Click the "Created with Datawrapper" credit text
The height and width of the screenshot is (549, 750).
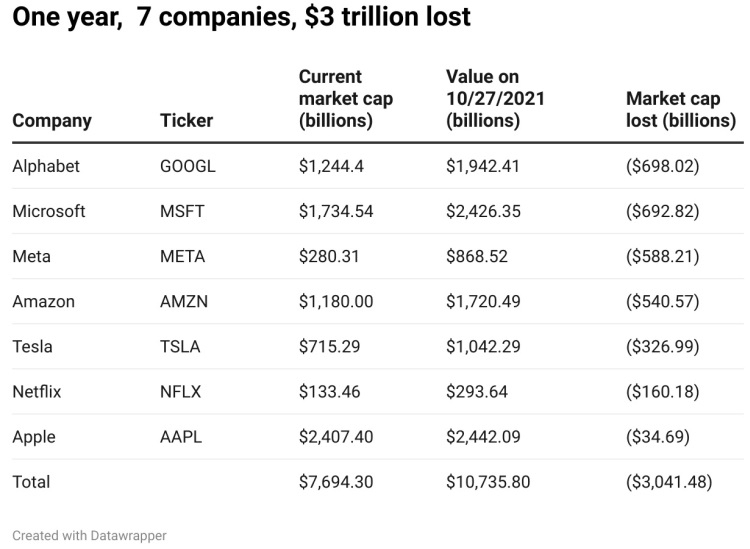tap(89, 536)
